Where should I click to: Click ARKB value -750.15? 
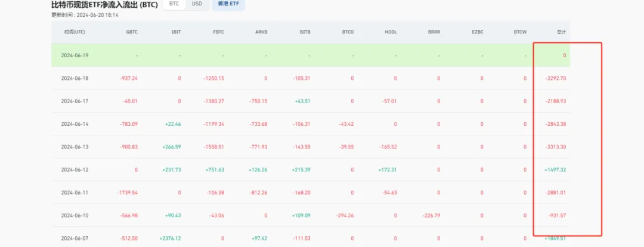[259, 101]
